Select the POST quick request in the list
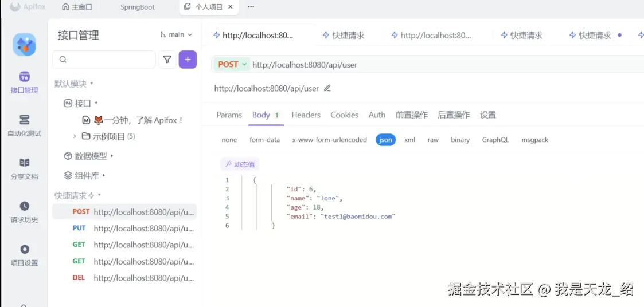This screenshot has height=307, width=644. pos(124,212)
